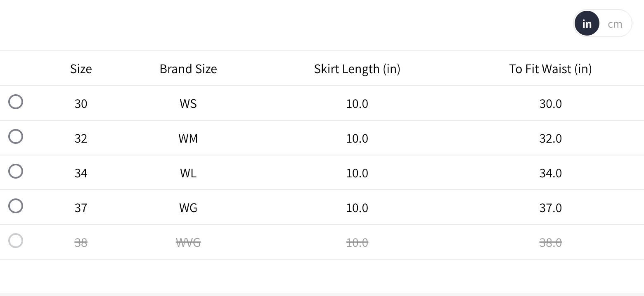
Task: Click the WL brand size cell
Action: (188, 173)
